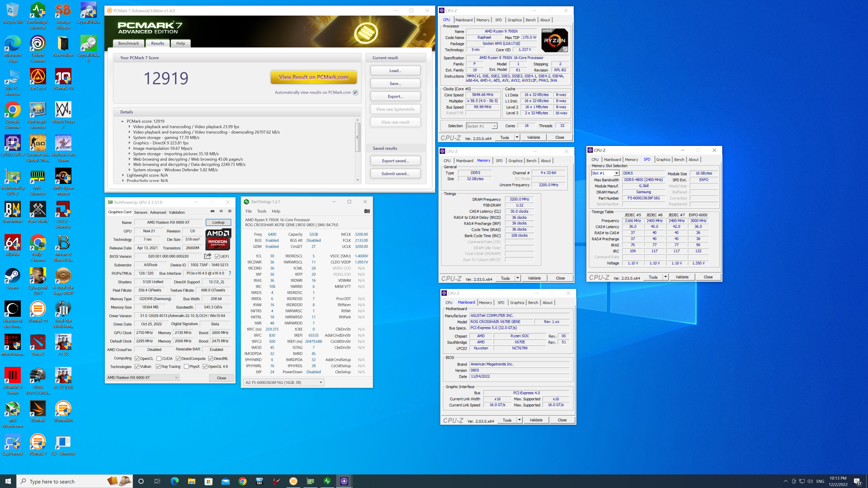Open Microsoft Store from taskbar

[x=208, y=481]
